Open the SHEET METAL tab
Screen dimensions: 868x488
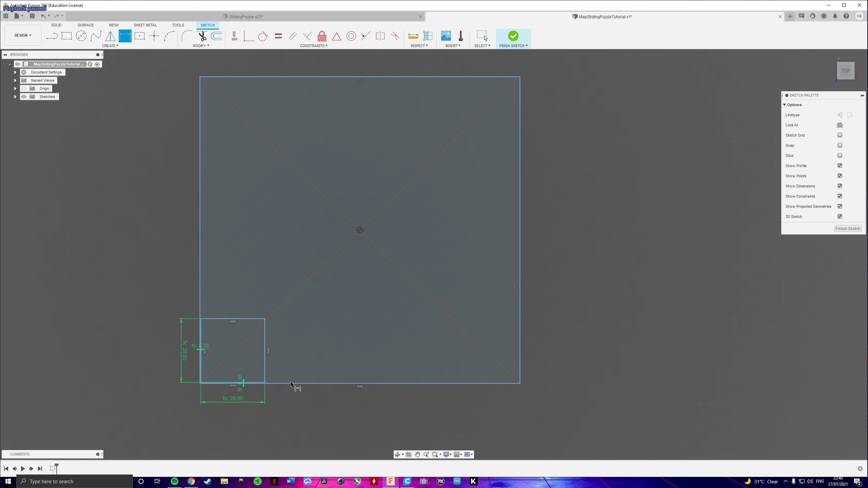pyautogui.click(x=145, y=25)
